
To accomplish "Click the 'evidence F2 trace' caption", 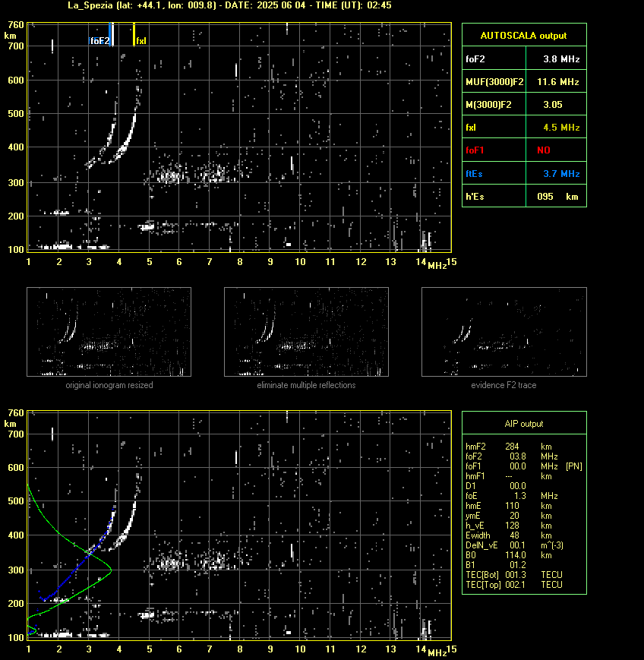I will tap(504, 385).
